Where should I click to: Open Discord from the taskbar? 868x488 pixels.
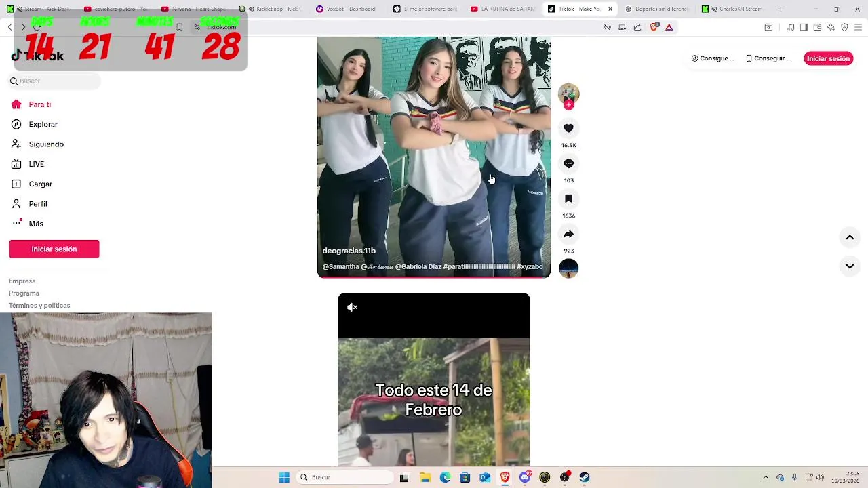click(525, 477)
